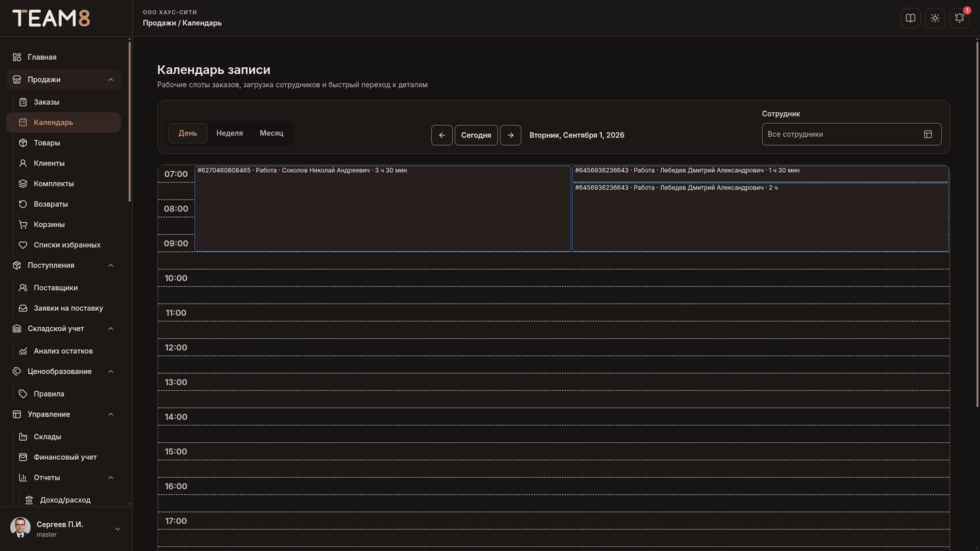Click the book/docs icon in header
Screen dimensions: 980x551
click(x=911, y=18)
